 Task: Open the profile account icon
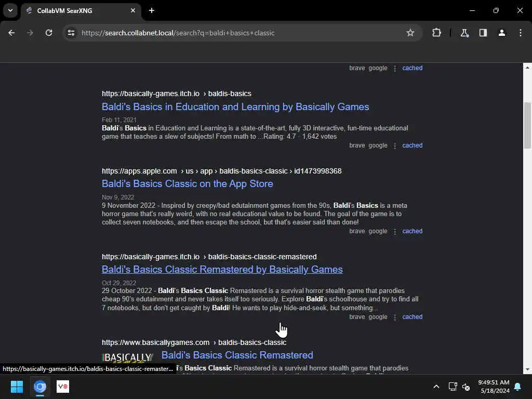(x=502, y=33)
